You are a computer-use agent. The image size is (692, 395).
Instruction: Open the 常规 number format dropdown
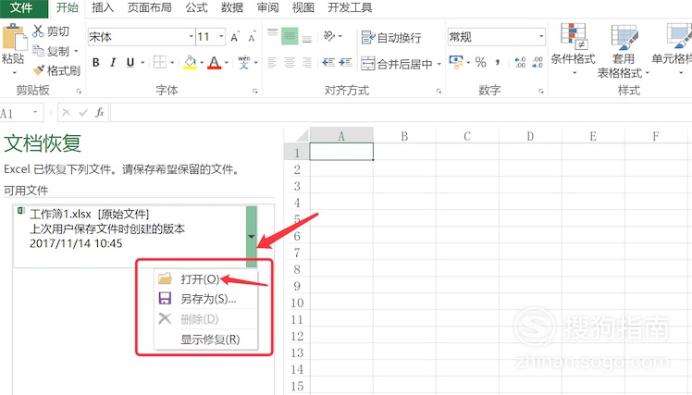click(x=541, y=37)
